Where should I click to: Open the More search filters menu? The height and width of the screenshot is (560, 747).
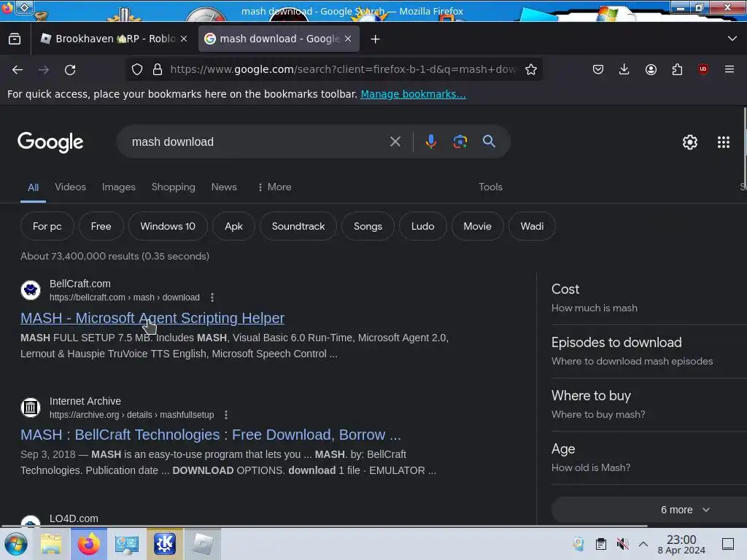(274, 187)
